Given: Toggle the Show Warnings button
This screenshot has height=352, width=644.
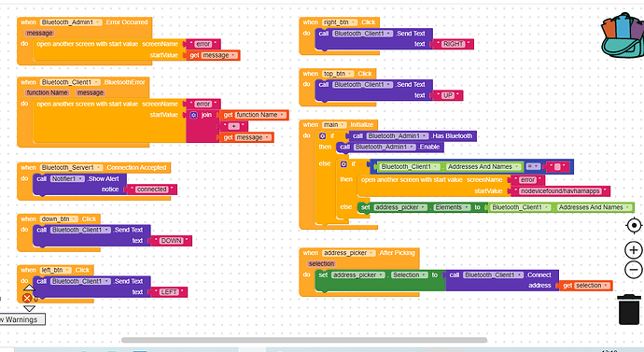Looking at the screenshot, I should (x=21, y=319).
